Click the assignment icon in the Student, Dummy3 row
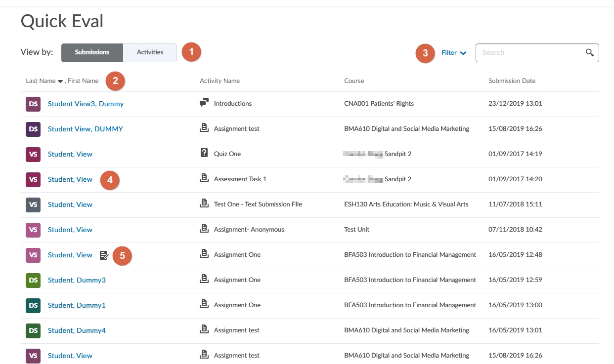Viewport: 614px width, 364px height. [204, 279]
